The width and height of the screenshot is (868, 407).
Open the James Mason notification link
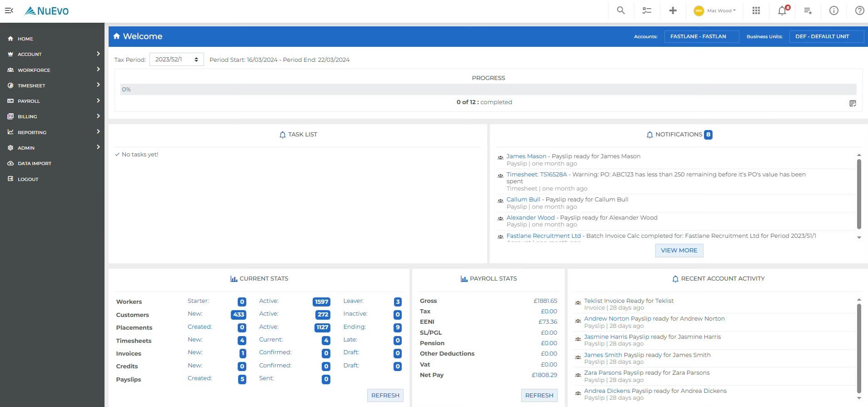click(x=526, y=156)
